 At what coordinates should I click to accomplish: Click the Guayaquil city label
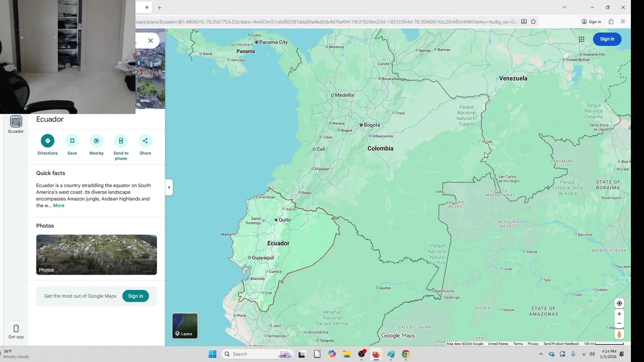[263, 257]
